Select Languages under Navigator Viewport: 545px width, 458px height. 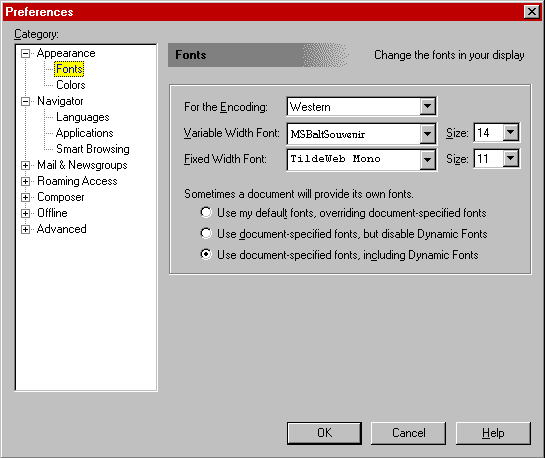point(82,117)
